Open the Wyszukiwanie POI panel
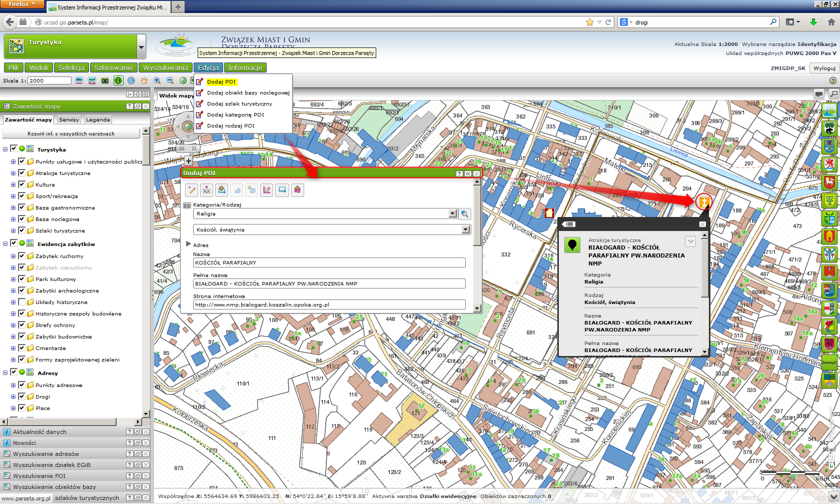Screen dimensions: 840x504 coord(39,475)
